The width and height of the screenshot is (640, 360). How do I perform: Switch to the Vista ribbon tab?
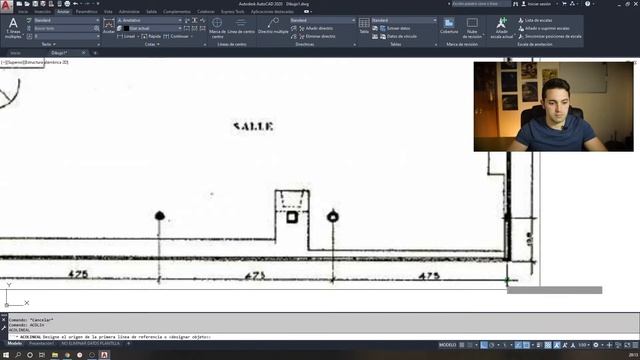coord(108,12)
